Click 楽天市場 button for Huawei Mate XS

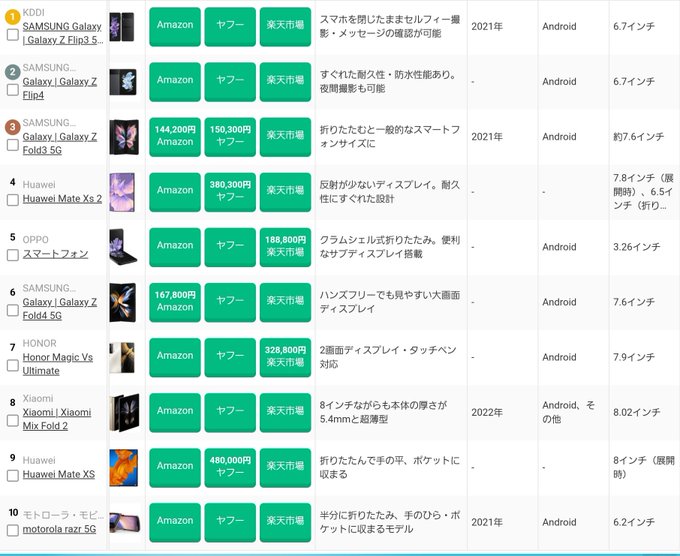pyautogui.click(x=285, y=467)
